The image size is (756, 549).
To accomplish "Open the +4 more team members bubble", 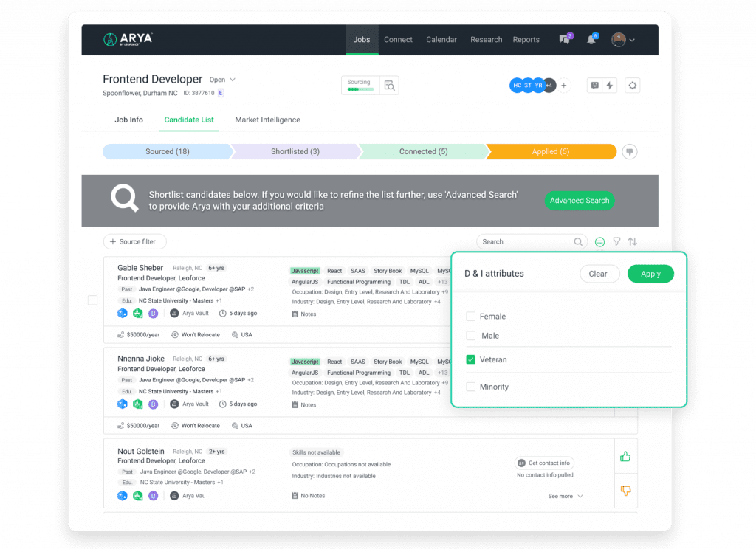I will click(549, 86).
